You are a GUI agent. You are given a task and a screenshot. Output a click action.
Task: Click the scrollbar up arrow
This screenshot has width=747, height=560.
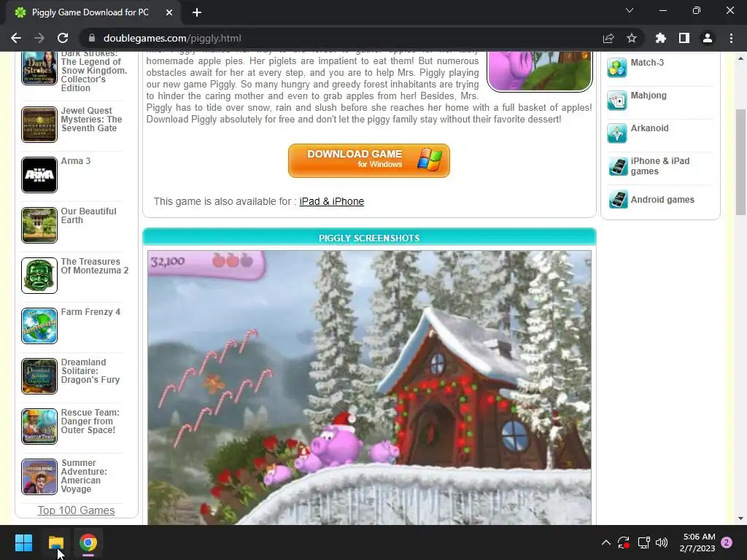click(740, 58)
